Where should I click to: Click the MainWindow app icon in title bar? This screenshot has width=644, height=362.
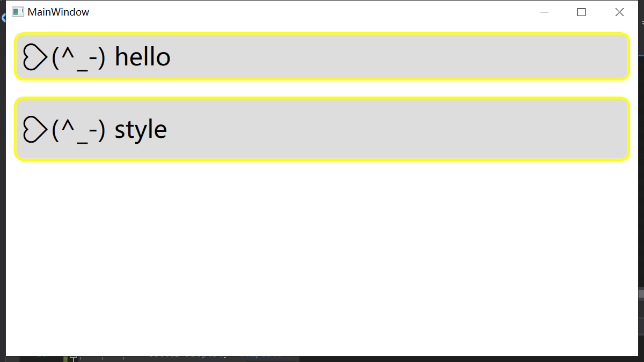[x=18, y=12]
